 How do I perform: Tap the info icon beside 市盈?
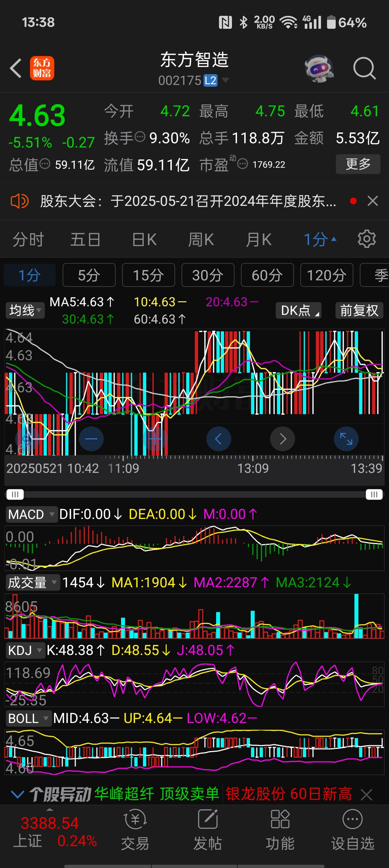243,164
